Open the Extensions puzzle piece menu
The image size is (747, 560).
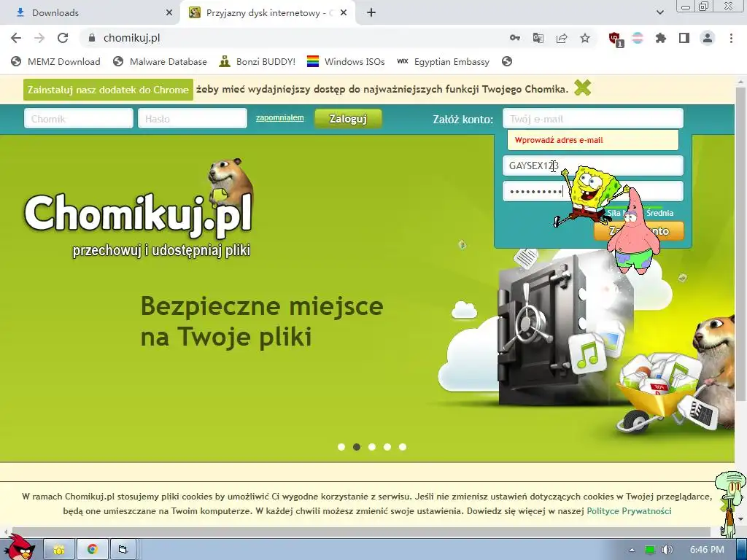click(661, 38)
